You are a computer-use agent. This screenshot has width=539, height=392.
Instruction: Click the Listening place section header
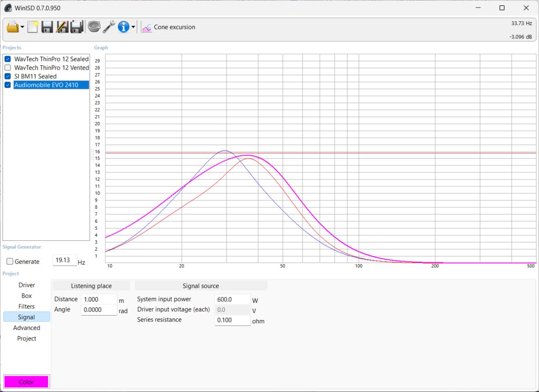pyautogui.click(x=91, y=286)
